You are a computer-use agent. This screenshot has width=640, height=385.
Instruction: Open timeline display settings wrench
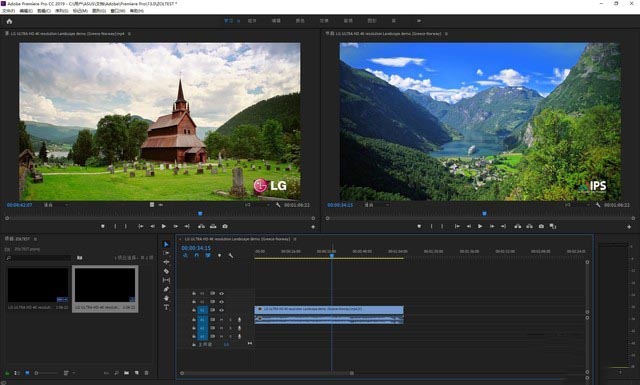pos(231,256)
